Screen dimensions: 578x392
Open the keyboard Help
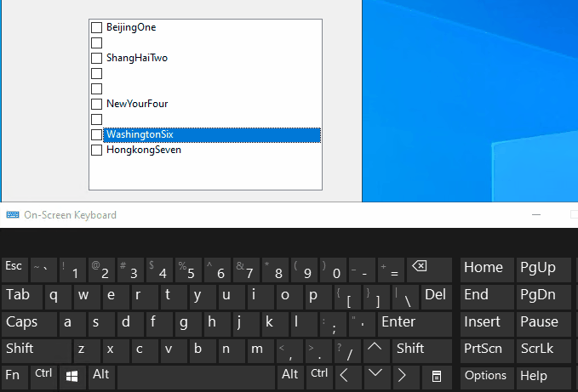[x=543, y=377]
